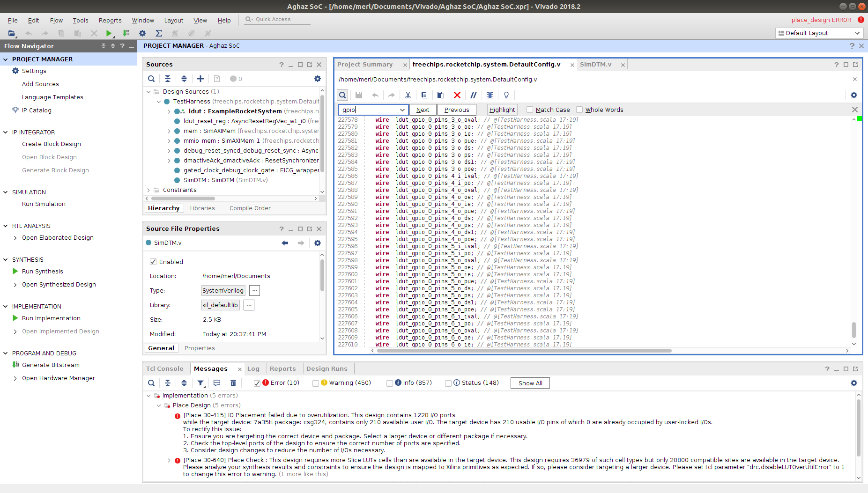Viewport: 868px width, 493px height.
Task: Toggle comment with the // icon in editor
Action: (x=474, y=95)
